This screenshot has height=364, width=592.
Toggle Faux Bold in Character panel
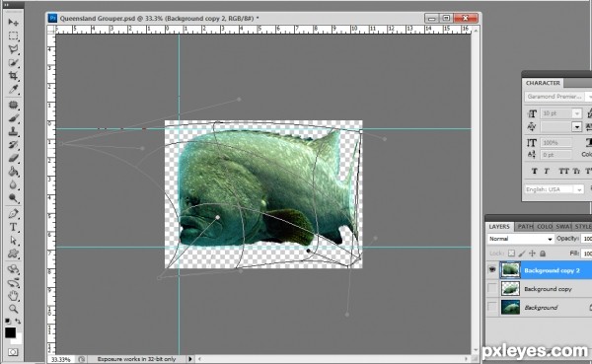pyautogui.click(x=534, y=171)
